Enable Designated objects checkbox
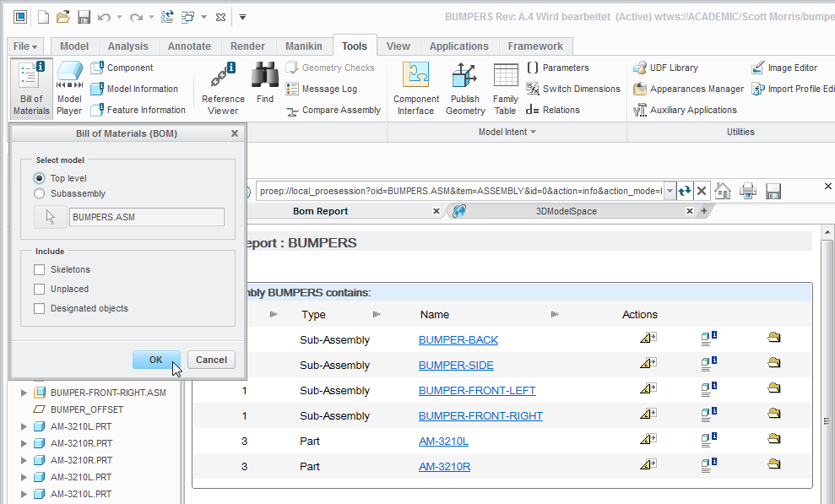The width and height of the screenshot is (835, 504). pyautogui.click(x=39, y=309)
